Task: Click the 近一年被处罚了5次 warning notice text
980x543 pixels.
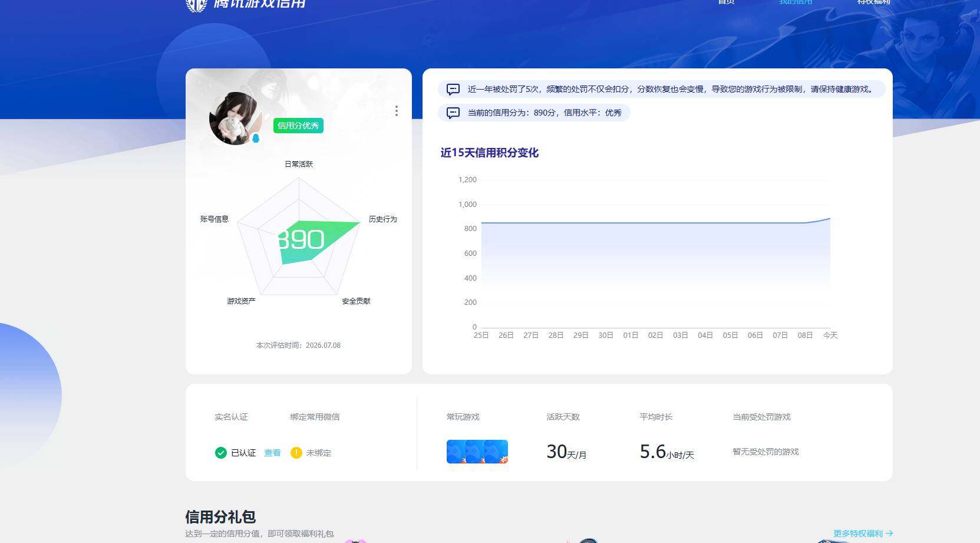Action: [x=671, y=89]
